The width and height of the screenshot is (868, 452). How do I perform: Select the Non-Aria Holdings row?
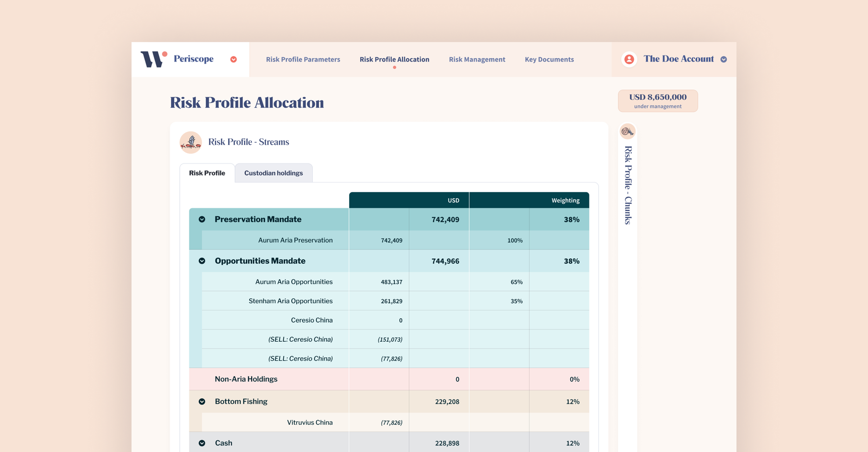(246, 379)
